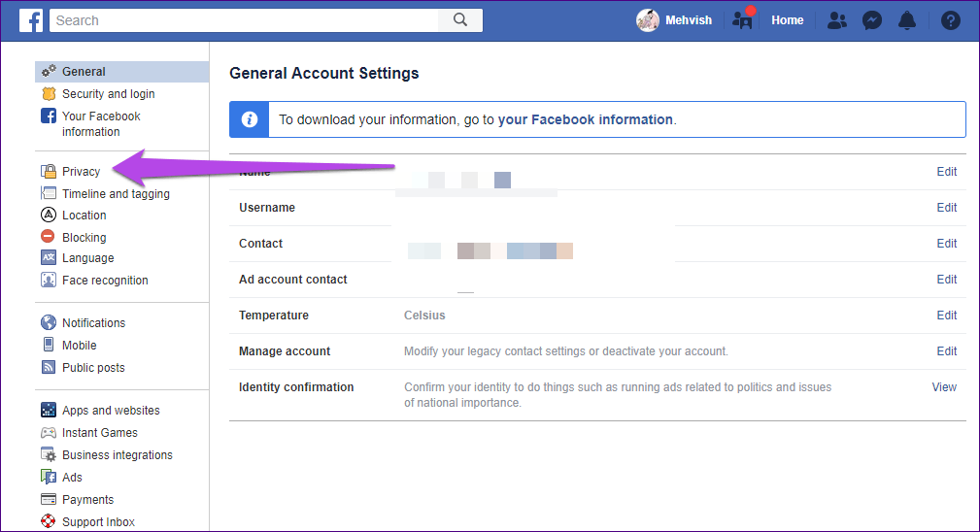Viewport: 980px width, 532px height.
Task: Open Mobile settings
Action: pyautogui.click(x=80, y=346)
